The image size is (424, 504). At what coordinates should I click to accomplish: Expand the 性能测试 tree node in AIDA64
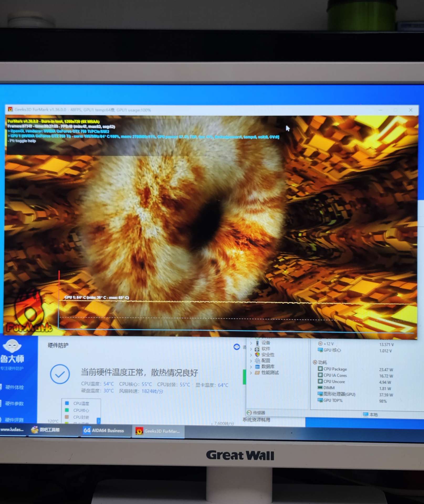pos(251,373)
